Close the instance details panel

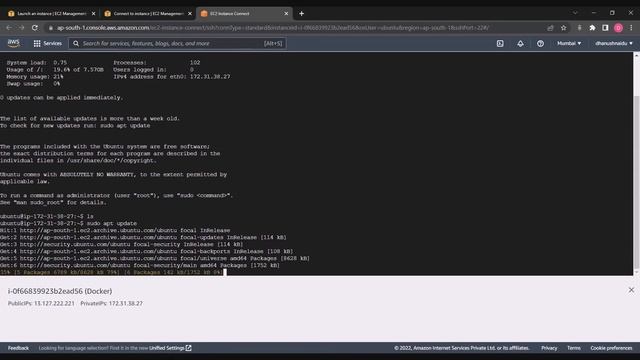pyautogui.click(x=631, y=290)
